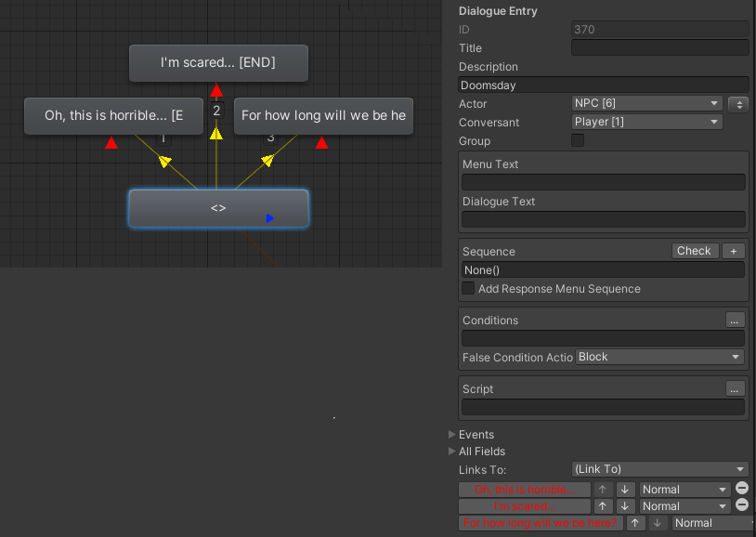Click the plus button beside Check
The image size is (756, 537).
tap(734, 251)
